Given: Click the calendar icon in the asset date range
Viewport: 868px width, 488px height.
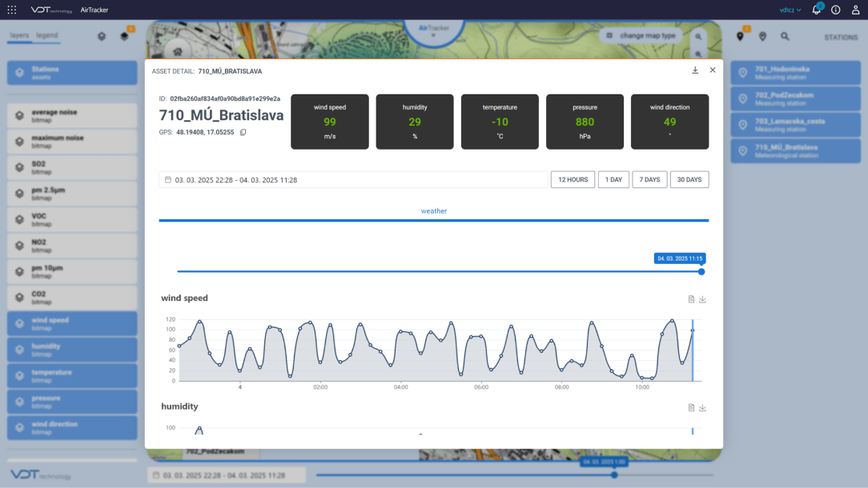Looking at the screenshot, I should tap(168, 180).
